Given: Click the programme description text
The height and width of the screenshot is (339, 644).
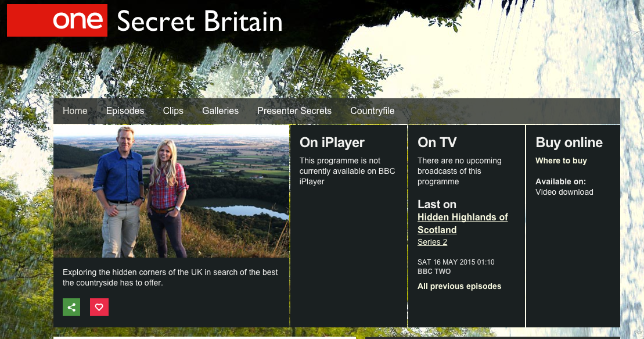Looking at the screenshot, I should click(170, 277).
